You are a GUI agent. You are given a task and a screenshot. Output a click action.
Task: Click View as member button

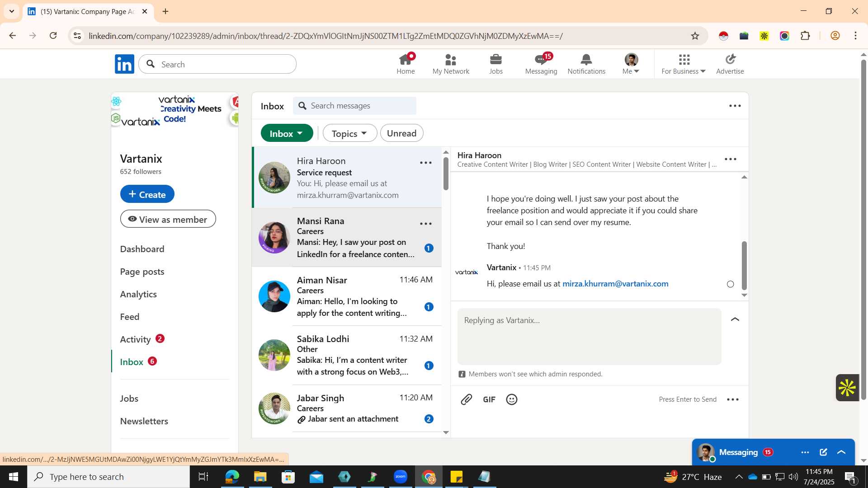168,219
